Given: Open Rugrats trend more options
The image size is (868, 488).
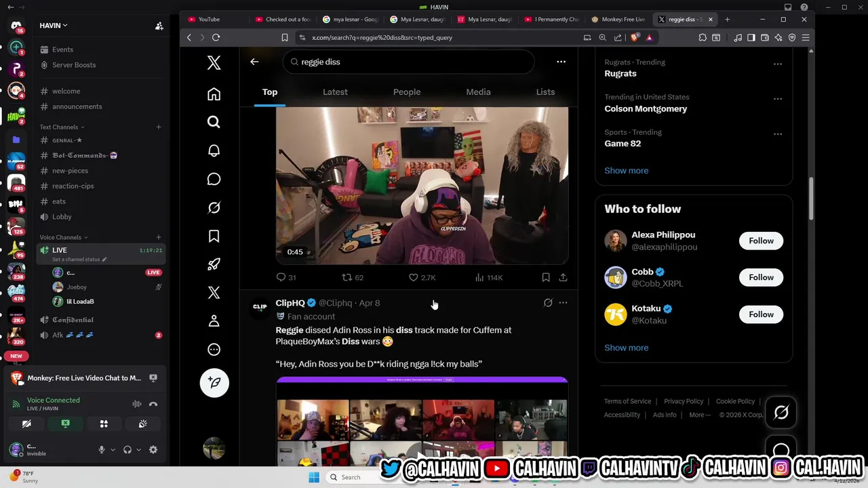Looking at the screenshot, I should pyautogui.click(x=778, y=64).
